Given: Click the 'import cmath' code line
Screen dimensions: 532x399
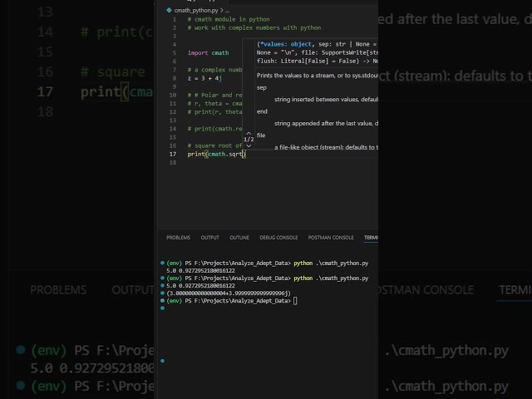Looking at the screenshot, I should pos(209,53).
